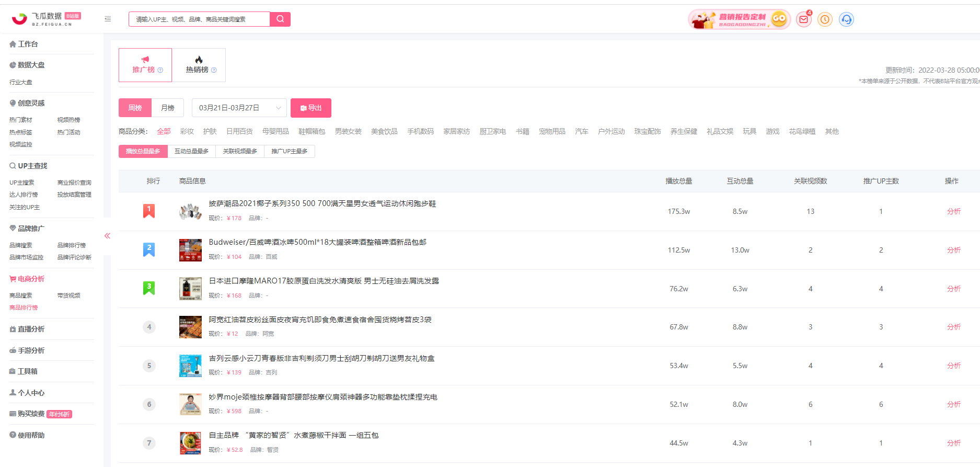980x467 pixels.
Task: Click the Feigua Data logo
Action: (x=46, y=19)
